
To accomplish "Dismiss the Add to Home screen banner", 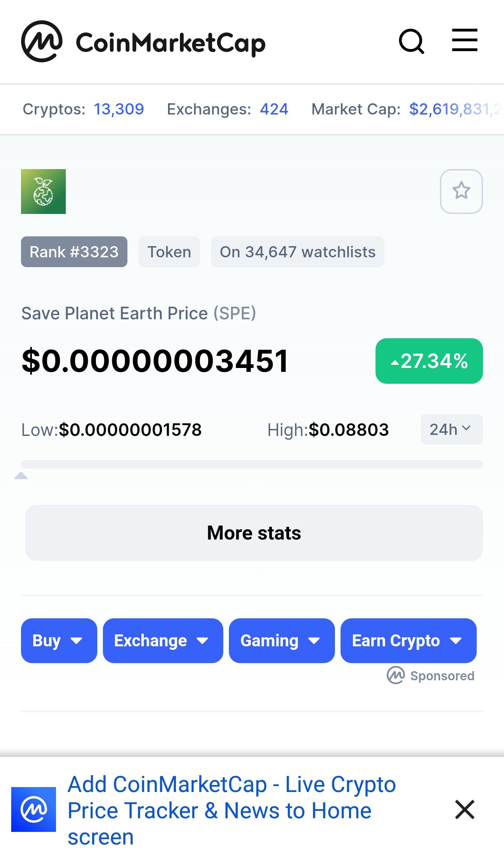I will point(464,809).
